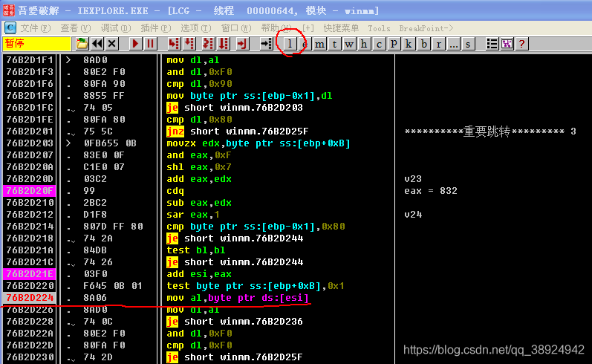This screenshot has height=364, width=592.
Task: Close the debugged program with X icon
Action: (111, 44)
